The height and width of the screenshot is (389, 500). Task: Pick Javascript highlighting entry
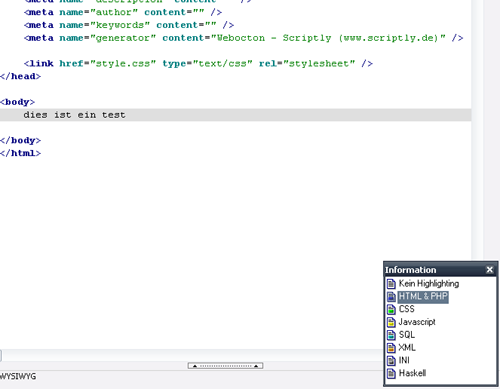417,322
